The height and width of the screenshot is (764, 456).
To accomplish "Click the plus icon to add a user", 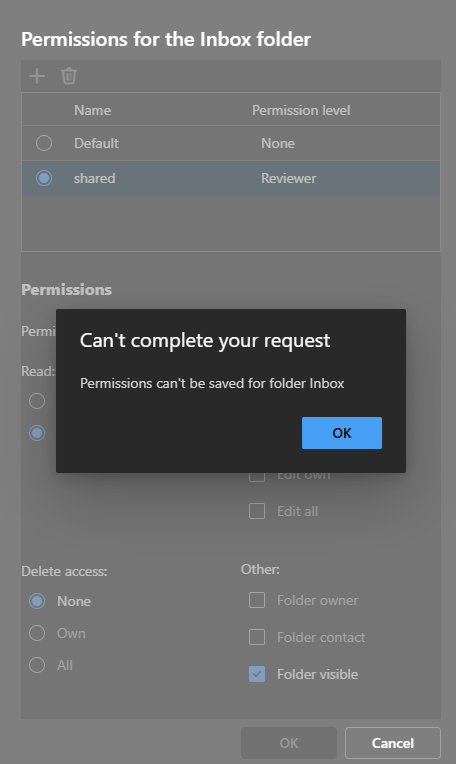I will point(37,76).
